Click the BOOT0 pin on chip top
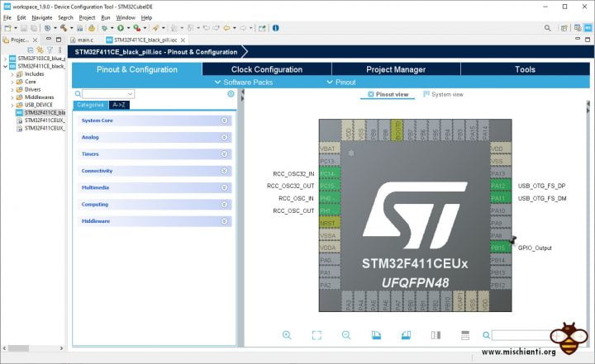The width and height of the screenshot is (595, 364). 397,130
